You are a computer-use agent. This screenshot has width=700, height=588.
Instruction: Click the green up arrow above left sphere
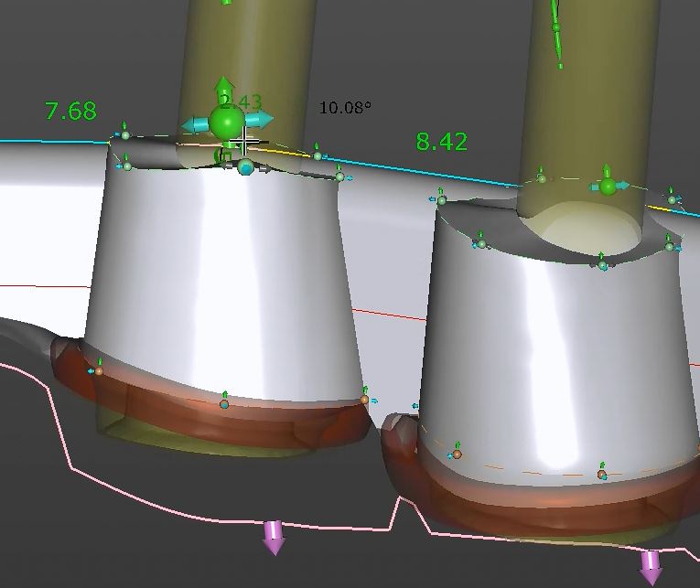[x=224, y=90]
